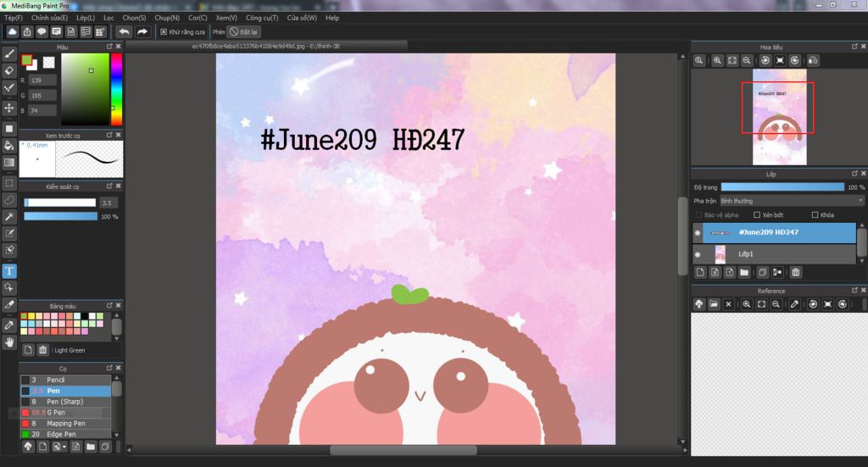The image size is (868, 467).
Task: Delete palette color with trash icon
Action: [x=42, y=350]
